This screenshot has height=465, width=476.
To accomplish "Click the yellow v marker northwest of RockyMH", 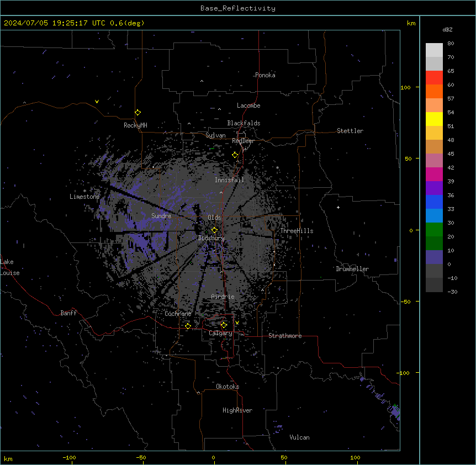I will [x=97, y=102].
